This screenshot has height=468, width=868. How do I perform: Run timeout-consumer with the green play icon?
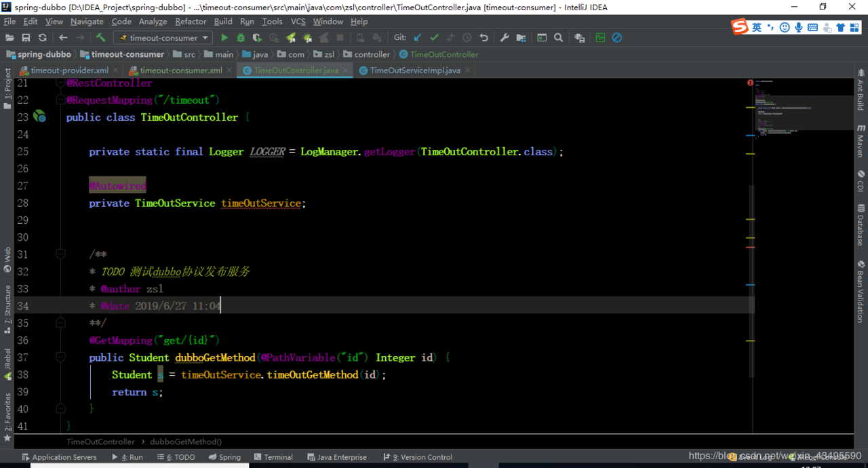pyautogui.click(x=224, y=38)
